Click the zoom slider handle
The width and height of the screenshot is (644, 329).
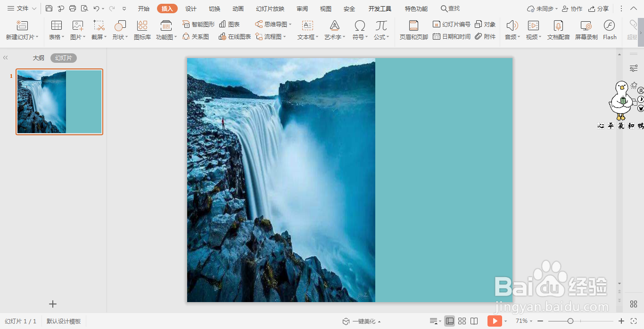click(x=570, y=321)
